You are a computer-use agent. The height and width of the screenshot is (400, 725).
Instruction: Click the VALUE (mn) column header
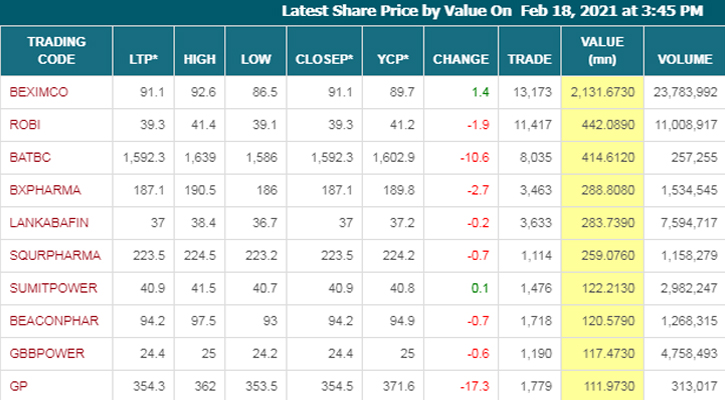coord(603,50)
